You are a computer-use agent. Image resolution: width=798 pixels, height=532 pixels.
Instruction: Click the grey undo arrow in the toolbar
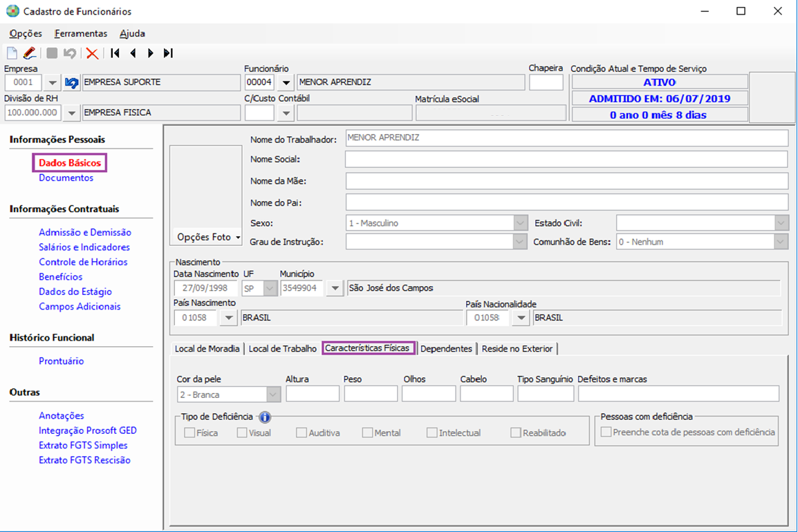pos(70,53)
